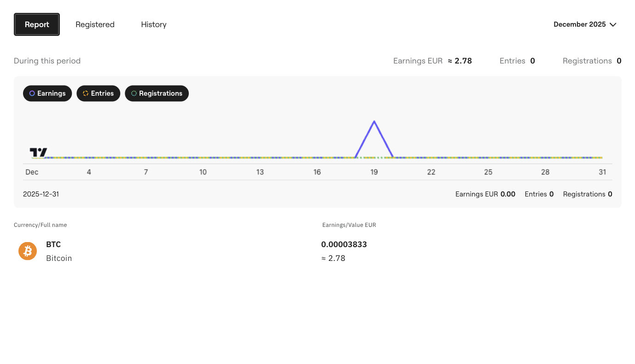
Task: Toggle the Earnings series on chart
Action: (x=47, y=93)
